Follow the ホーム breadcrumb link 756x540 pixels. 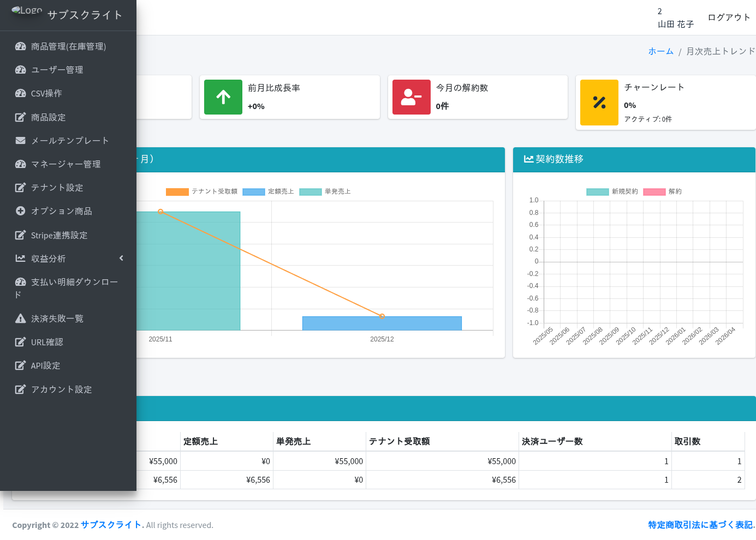pyautogui.click(x=660, y=51)
